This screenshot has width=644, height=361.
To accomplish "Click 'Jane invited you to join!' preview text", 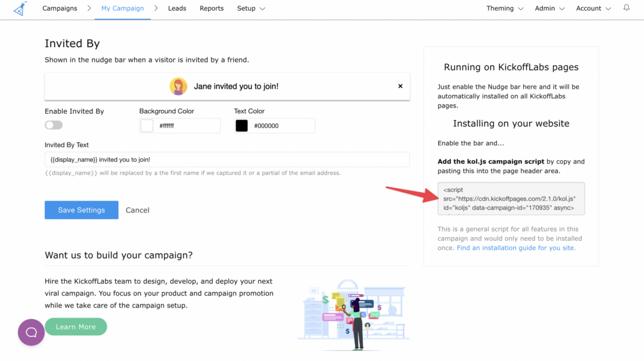I will [x=236, y=86].
